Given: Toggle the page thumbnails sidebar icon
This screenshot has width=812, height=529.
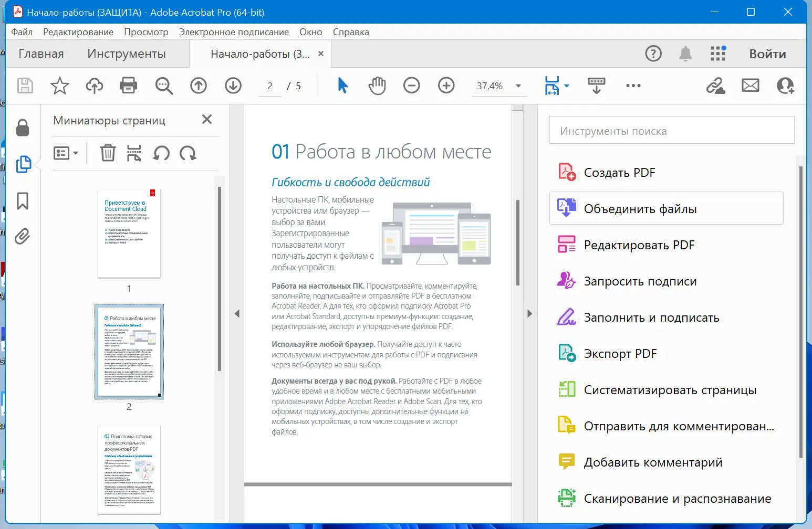Looking at the screenshot, I should pos(24,164).
